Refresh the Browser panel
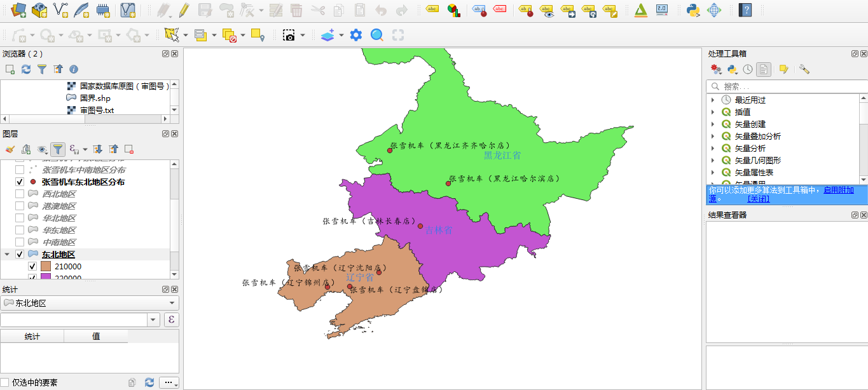 pyautogui.click(x=26, y=69)
